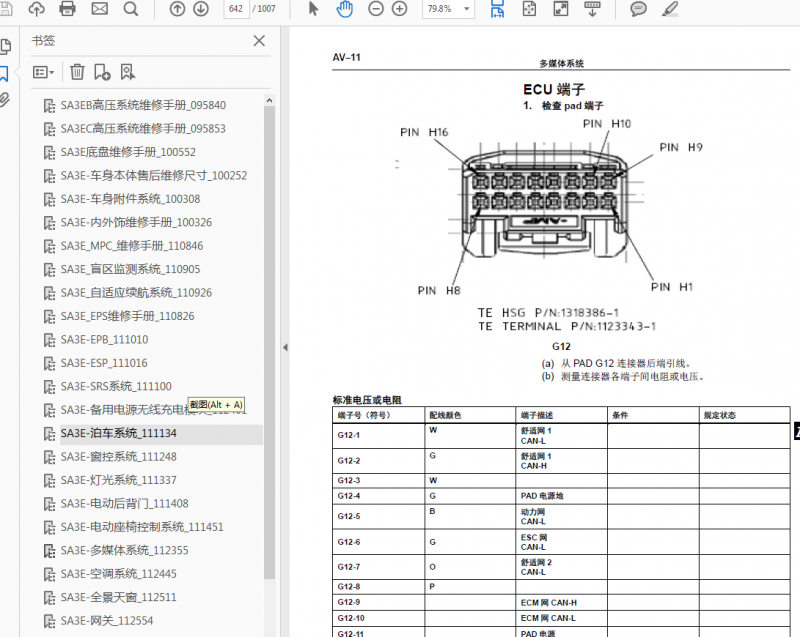800x637 pixels.
Task: Select SA3E-电动座椅控制系统_111451 bookmark
Action: coord(142,528)
